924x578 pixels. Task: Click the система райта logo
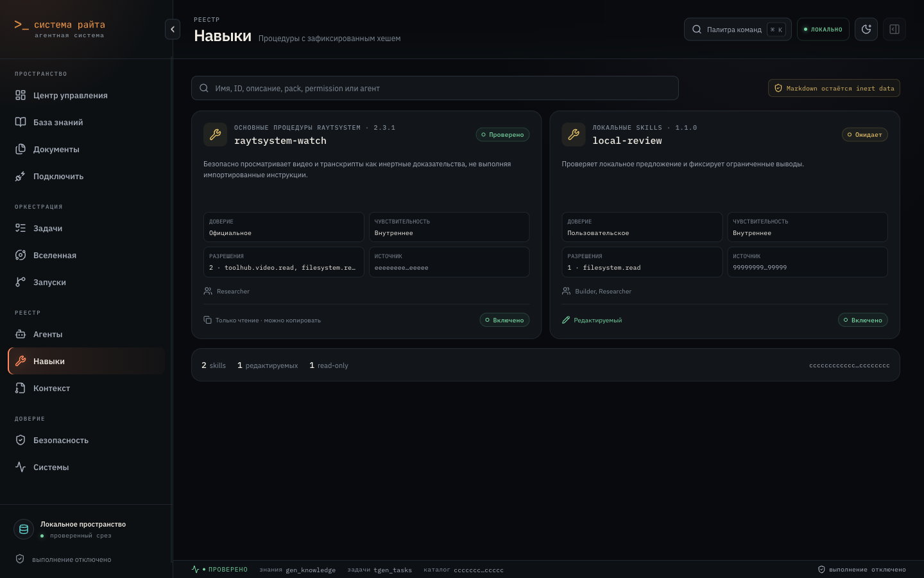point(60,29)
